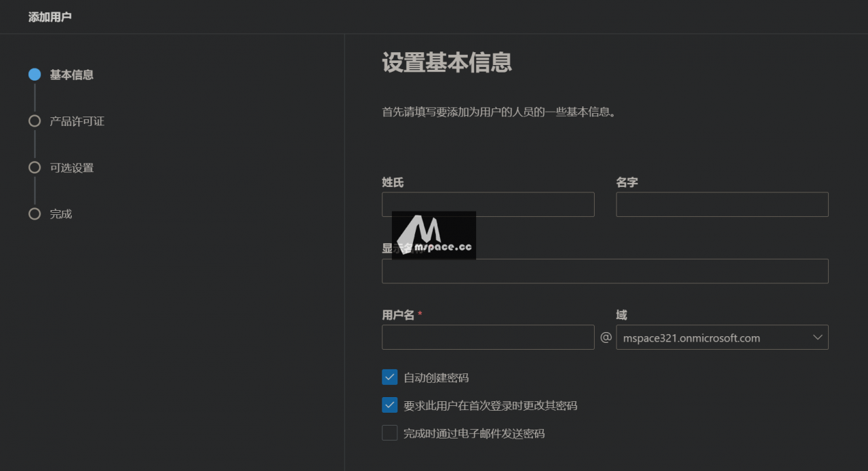Image resolution: width=868 pixels, height=471 pixels.
Task: Click the @ symbol between fields
Action: tap(606, 337)
